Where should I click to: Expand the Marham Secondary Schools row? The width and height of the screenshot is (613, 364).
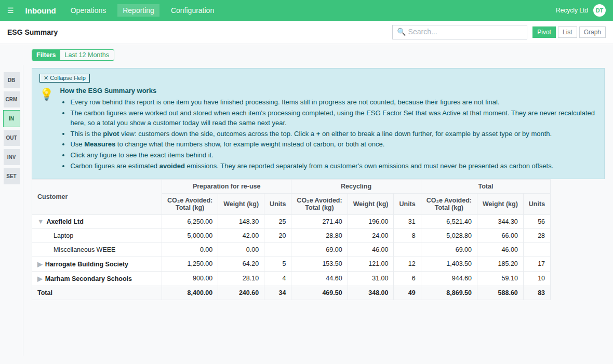pos(39,279)
